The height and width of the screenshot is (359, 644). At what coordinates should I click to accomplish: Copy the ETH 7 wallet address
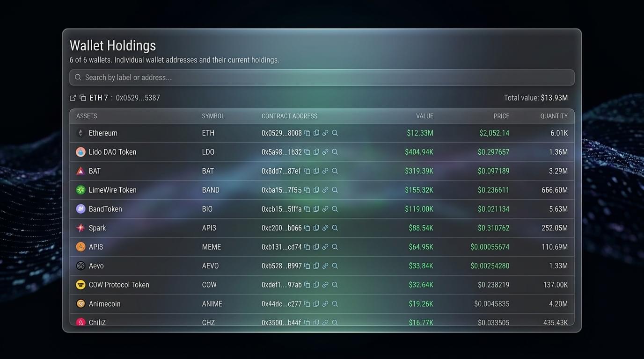(x=83, y=98)
